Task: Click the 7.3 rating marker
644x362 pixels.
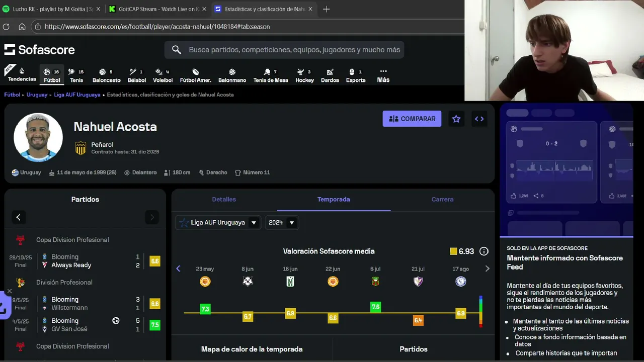Action: point(205,309)
